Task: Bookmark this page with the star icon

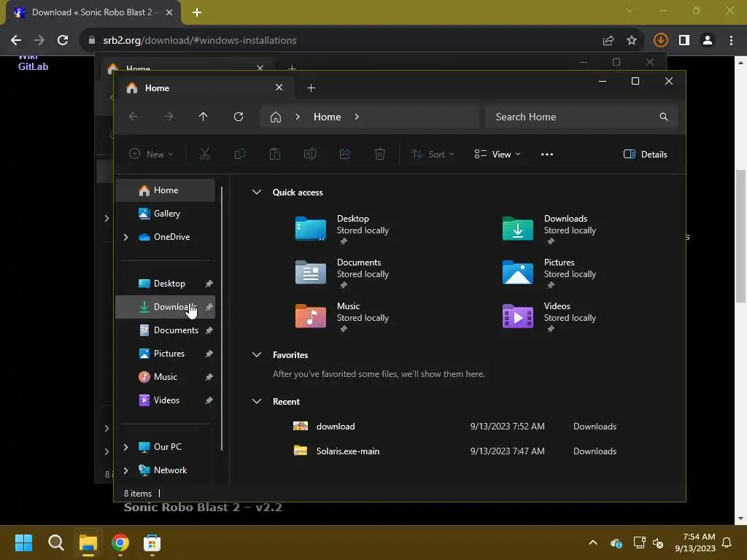Action: pyautogui.click(x=632, y=41)
